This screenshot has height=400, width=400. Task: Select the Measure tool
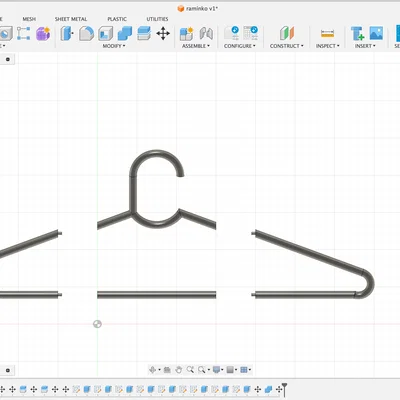327,34
